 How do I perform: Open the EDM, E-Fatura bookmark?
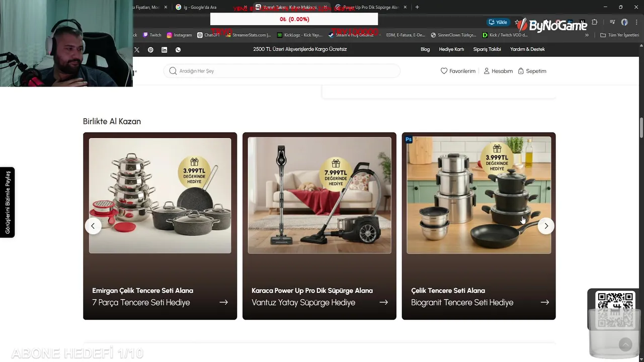click(406, 35)
